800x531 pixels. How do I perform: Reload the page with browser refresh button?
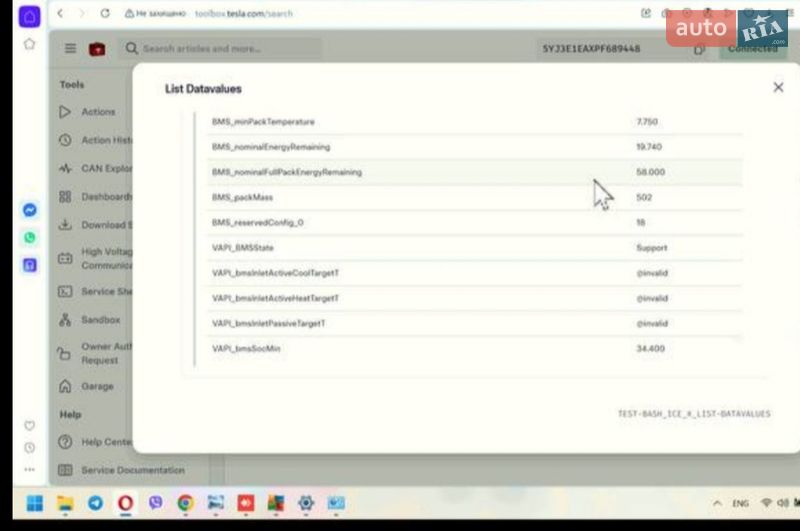click(x=105, y=14)
